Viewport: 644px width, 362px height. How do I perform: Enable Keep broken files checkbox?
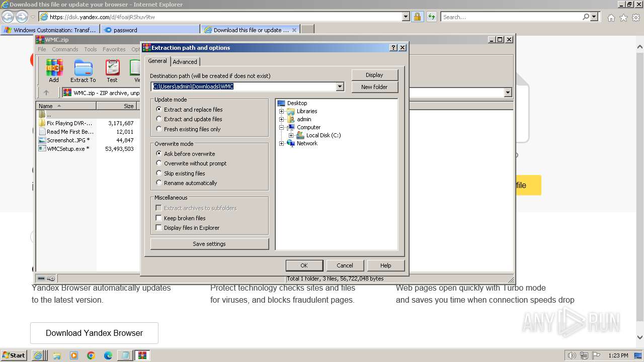point(158,218)
